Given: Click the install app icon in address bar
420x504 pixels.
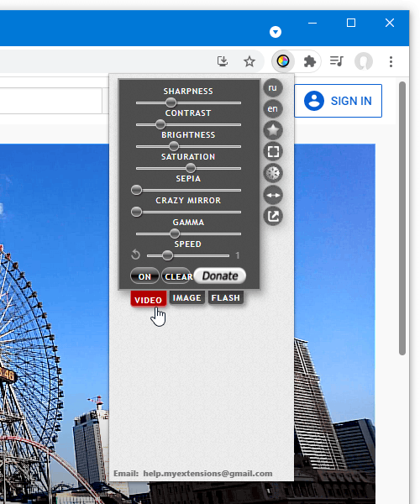Looking at the screenshot, I should (223, 61).
